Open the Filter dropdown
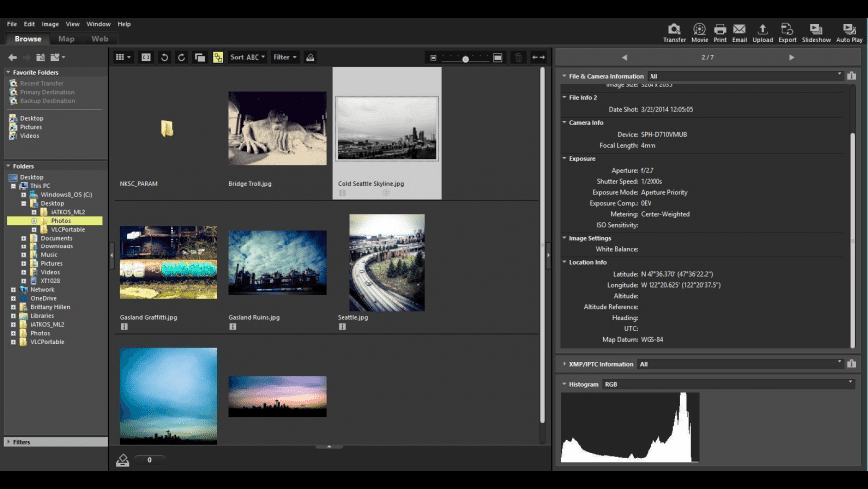Screen dimensions: 868x489 284,57
